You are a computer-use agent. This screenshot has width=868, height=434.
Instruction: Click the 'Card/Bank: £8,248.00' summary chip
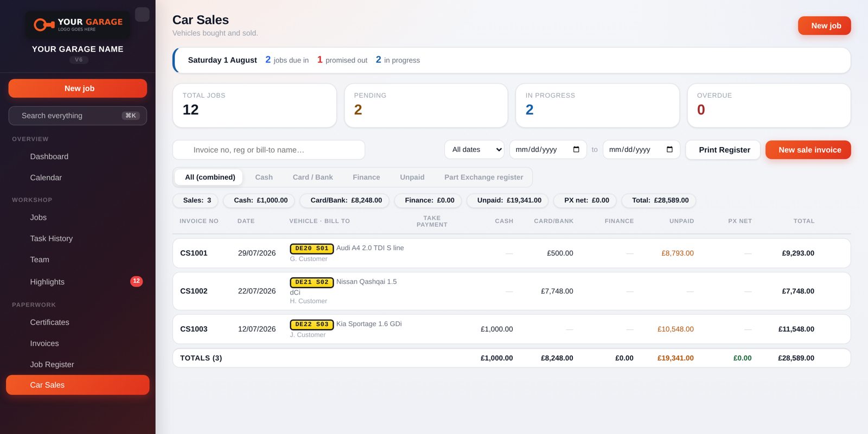(344, 201)
